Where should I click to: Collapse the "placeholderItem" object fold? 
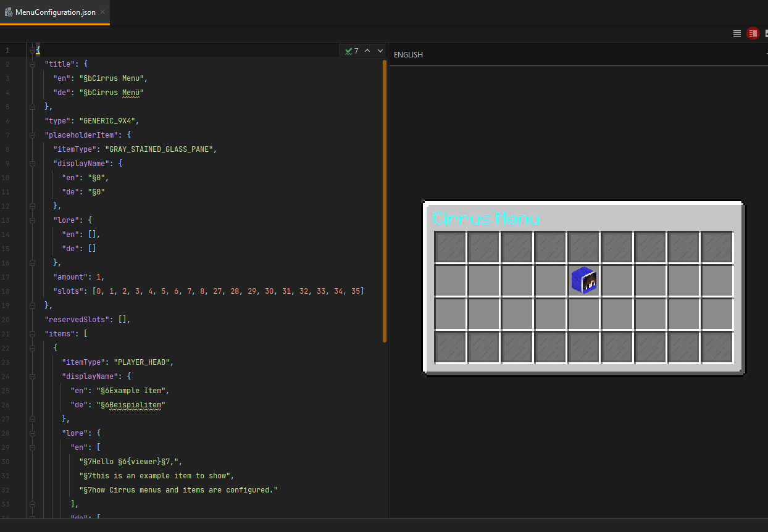31,135
